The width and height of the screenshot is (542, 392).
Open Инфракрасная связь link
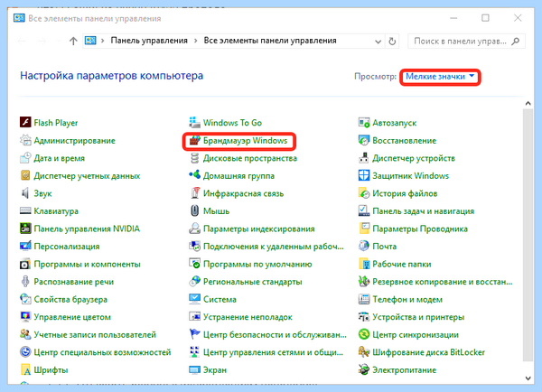[x=243, y=193]
